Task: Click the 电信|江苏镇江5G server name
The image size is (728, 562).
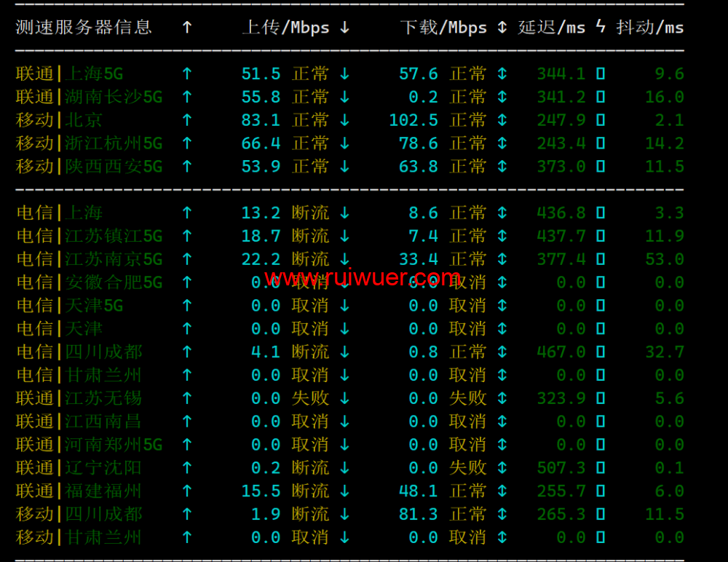Action: (x=89, y=237)
